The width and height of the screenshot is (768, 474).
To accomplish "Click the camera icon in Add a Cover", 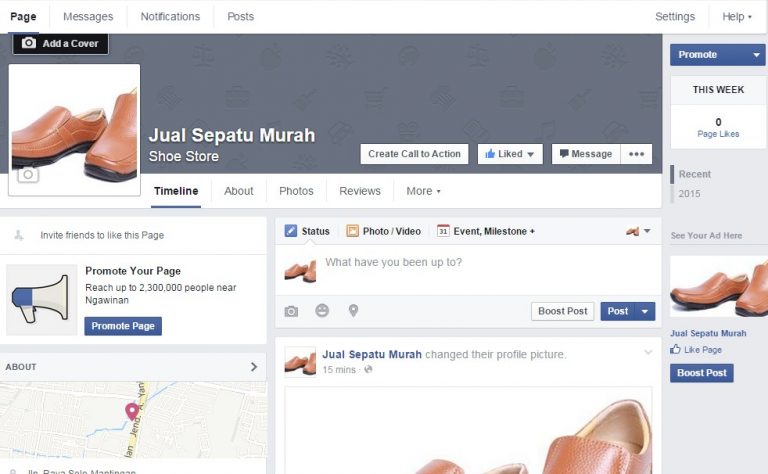I will pos(29,43).
